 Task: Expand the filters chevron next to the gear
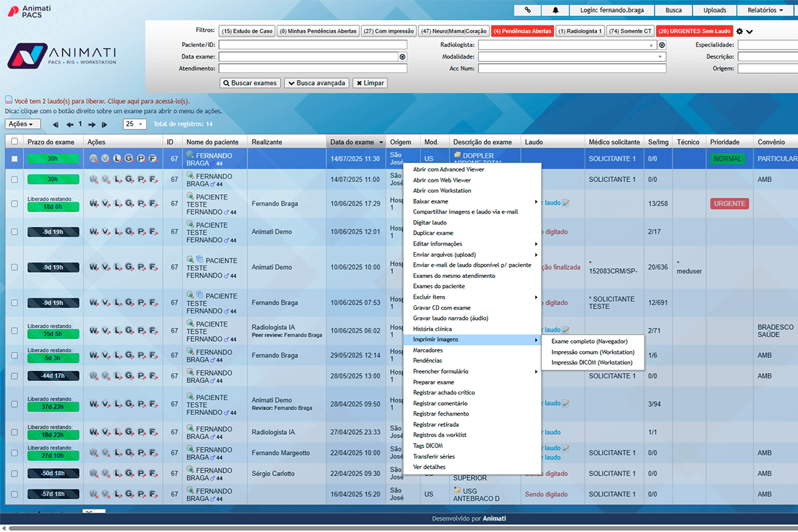pos(750,32)
